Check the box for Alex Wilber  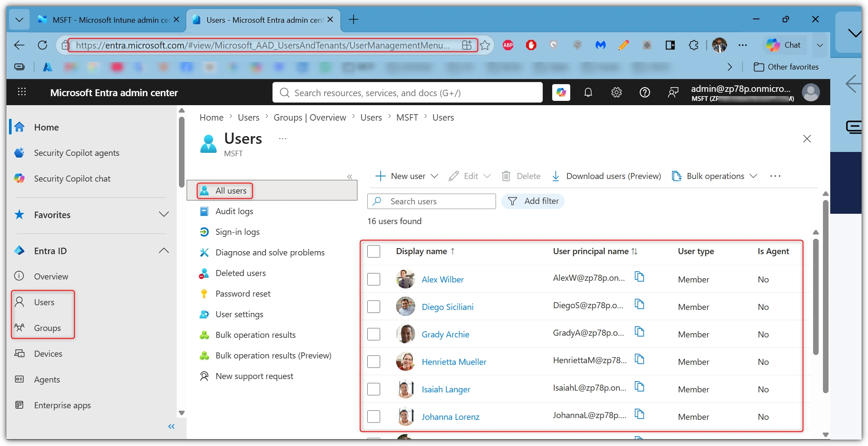pyautogui.click(x=374, y=279)
